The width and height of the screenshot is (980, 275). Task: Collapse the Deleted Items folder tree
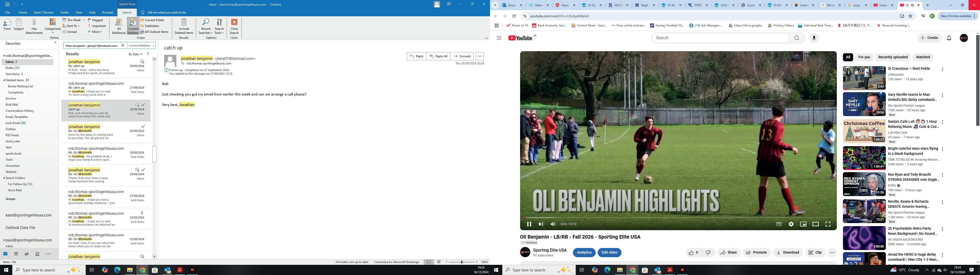tap(4, 80)
